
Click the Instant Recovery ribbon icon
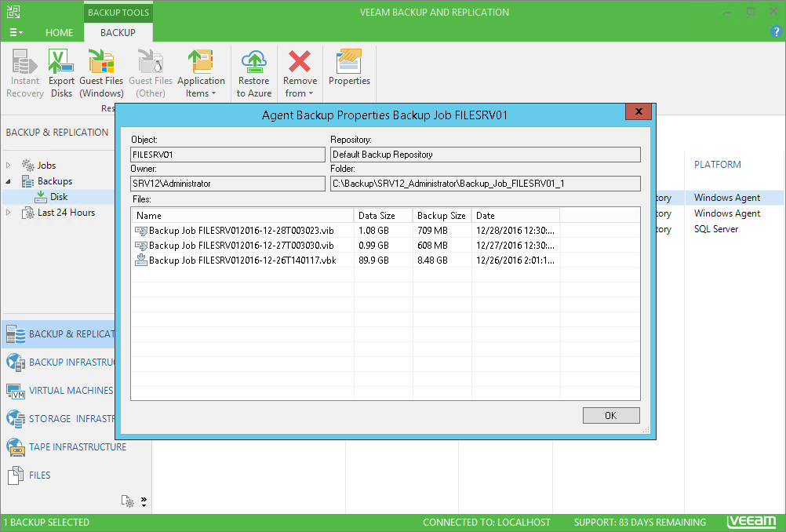[x=24, y=73]
